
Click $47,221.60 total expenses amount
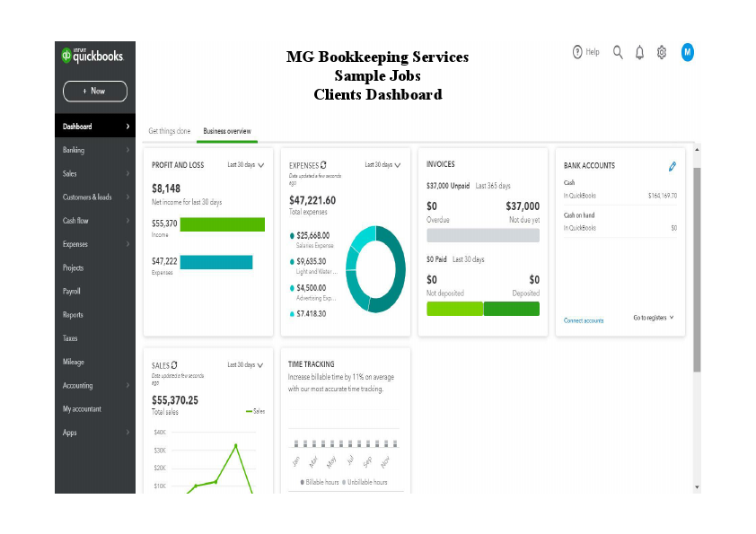pos(312,200)
